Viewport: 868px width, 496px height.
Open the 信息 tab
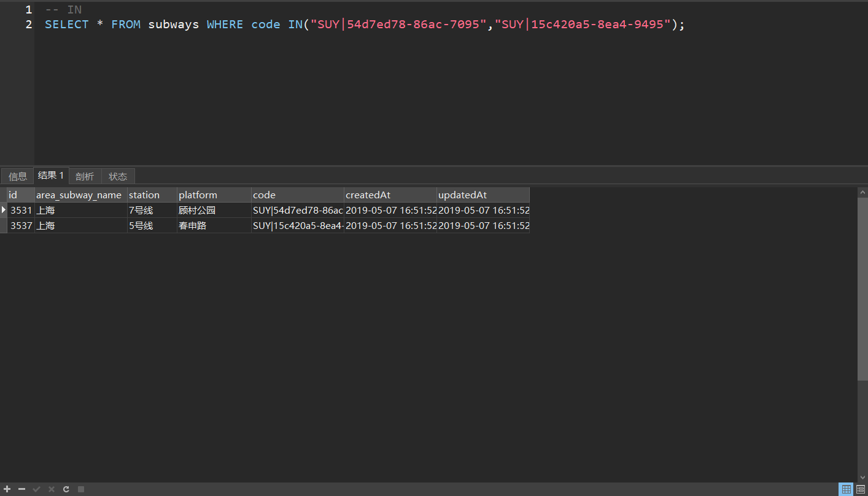click(18, 176)
